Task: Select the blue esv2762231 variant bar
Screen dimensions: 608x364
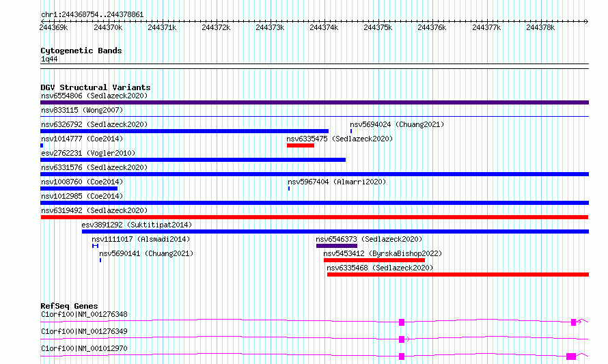Action: click(x=193, y=160)
